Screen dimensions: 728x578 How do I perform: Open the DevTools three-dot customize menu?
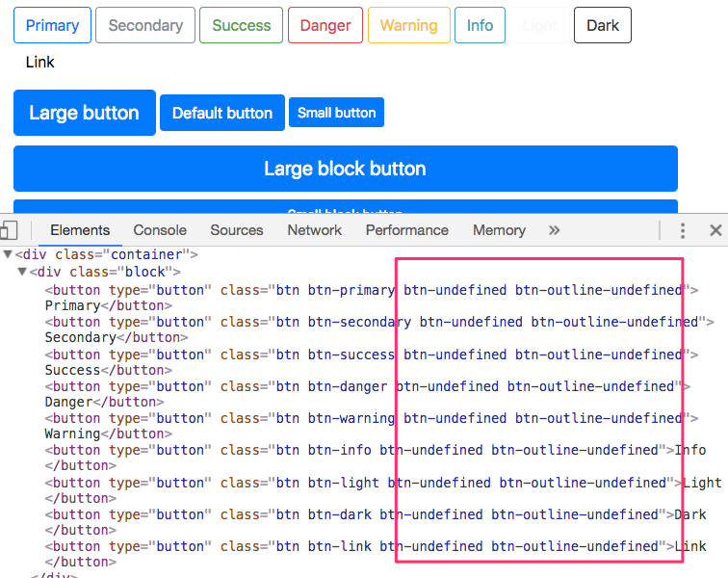click(682, 230)
